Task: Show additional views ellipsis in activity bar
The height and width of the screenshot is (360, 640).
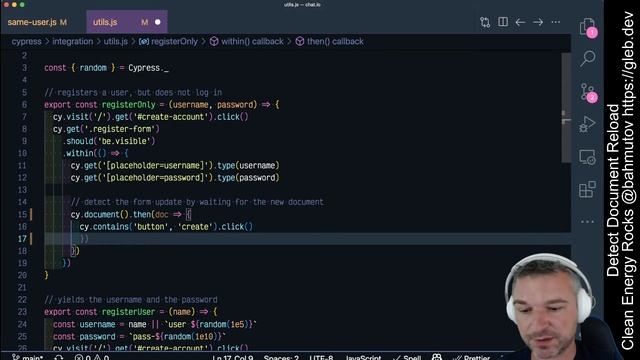Action: coord(587,222)
